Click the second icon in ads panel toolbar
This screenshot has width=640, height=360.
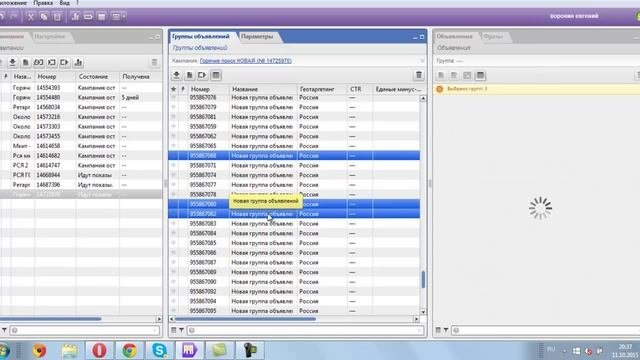pyautogui.click(x=454, y=76)
